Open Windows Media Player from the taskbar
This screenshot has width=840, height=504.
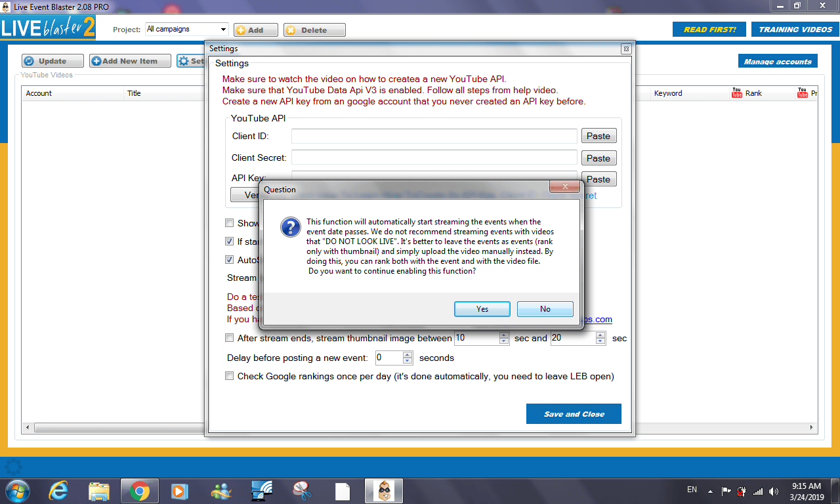pos(178,491)
